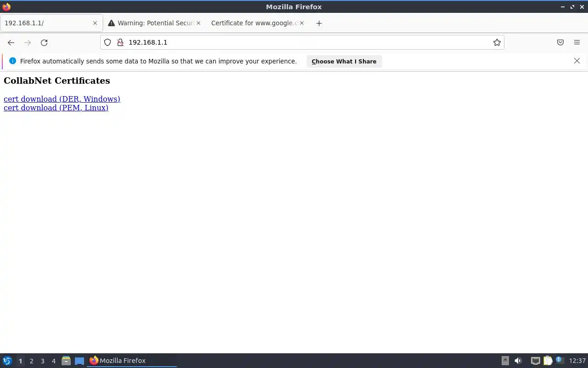The image size is (588, 368).
Task: Click the clipboard tray icon
Action: [548, 361]
